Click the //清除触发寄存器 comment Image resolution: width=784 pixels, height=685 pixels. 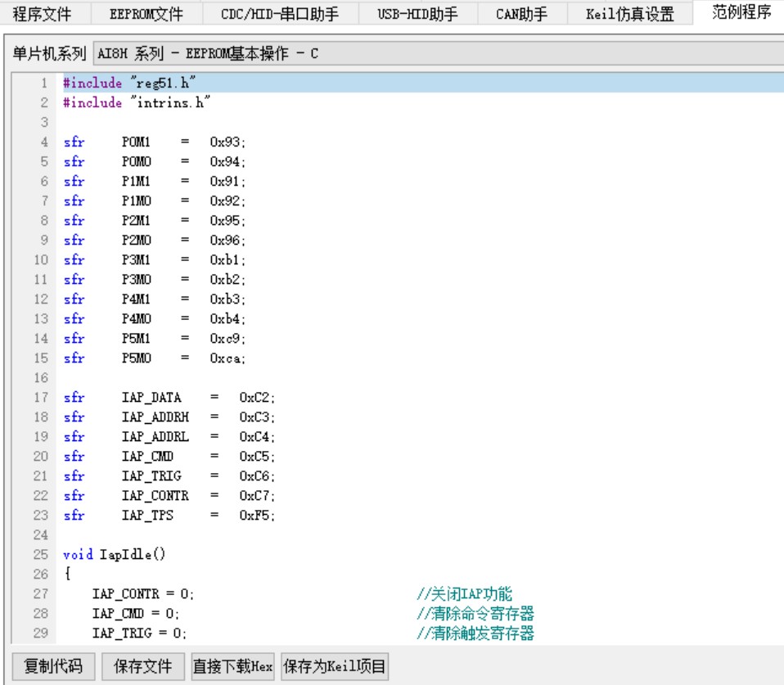(x=475, y=633)
